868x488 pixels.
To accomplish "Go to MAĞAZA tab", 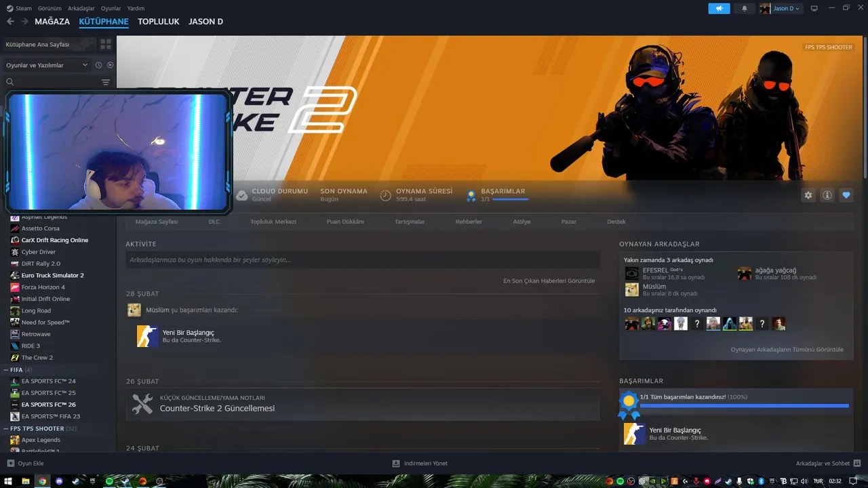I will [x=52, y=22].
